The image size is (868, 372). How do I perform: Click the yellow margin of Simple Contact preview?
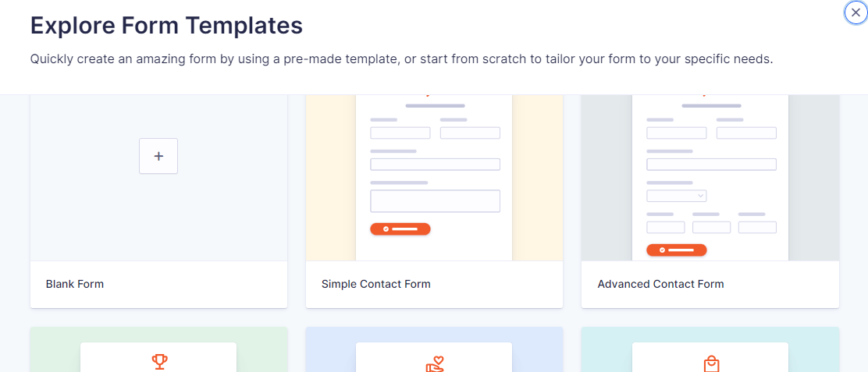pos(330,178)
